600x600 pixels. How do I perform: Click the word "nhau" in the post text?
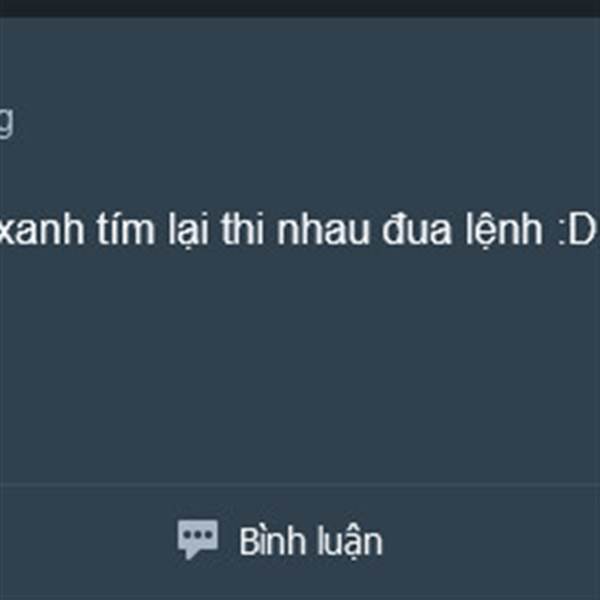pos(323,230)
